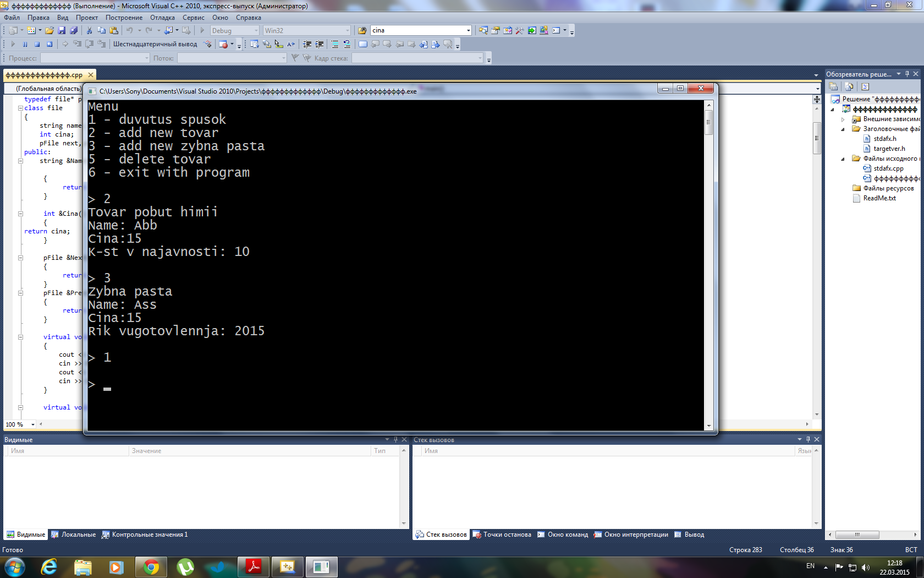Open the Отладка menu
924x578 pixels.
(162, 18)
